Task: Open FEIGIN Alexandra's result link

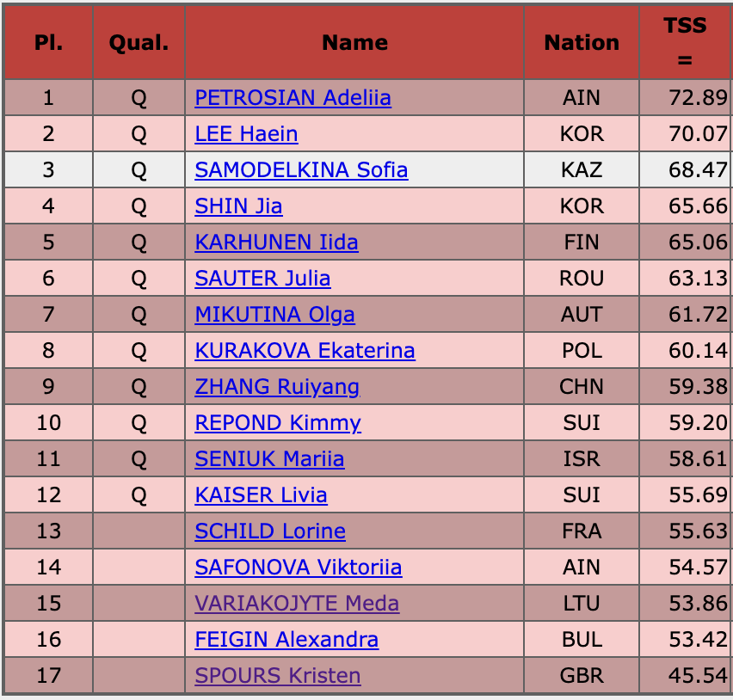Action: coord(286,640)
